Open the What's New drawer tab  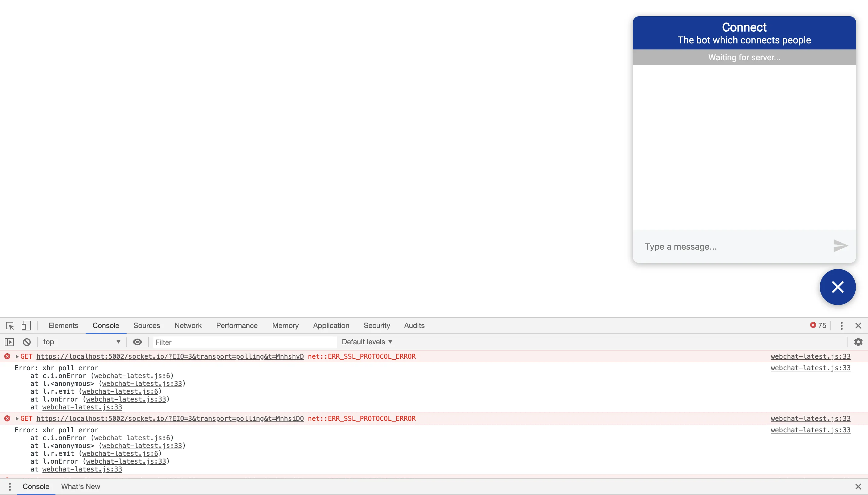(80, 487)
